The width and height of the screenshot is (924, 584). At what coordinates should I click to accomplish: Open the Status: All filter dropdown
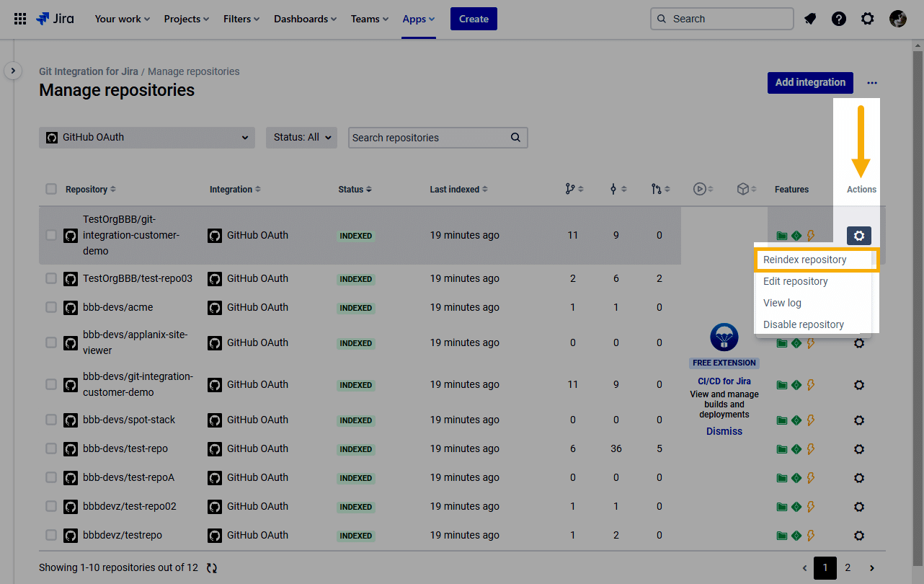301,138
